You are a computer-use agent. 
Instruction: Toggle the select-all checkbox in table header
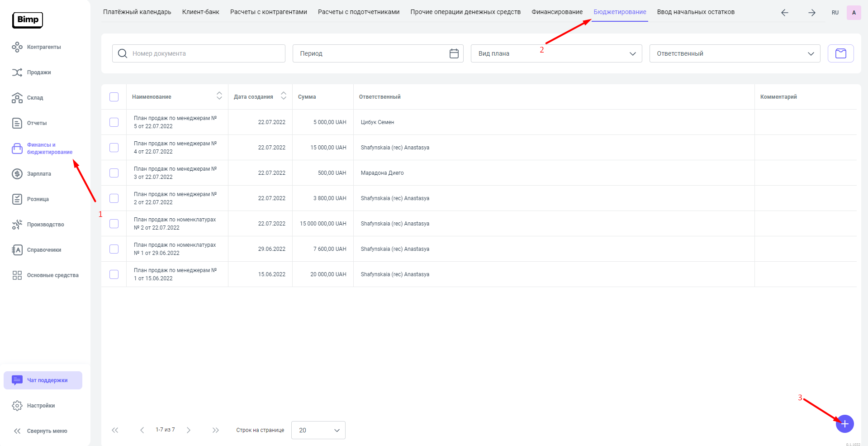114,97
